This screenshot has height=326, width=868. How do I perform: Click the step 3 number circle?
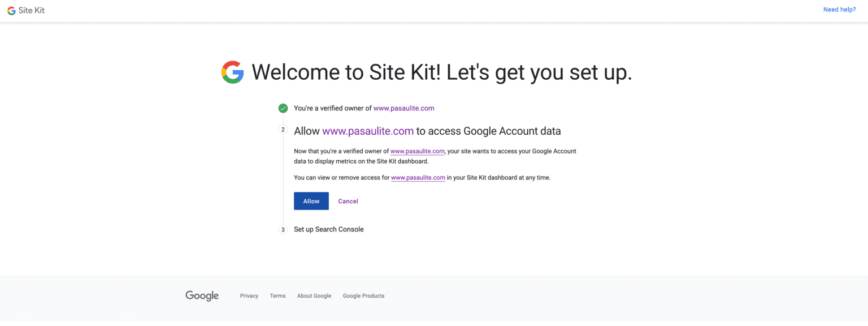click(x=283, y=229)
